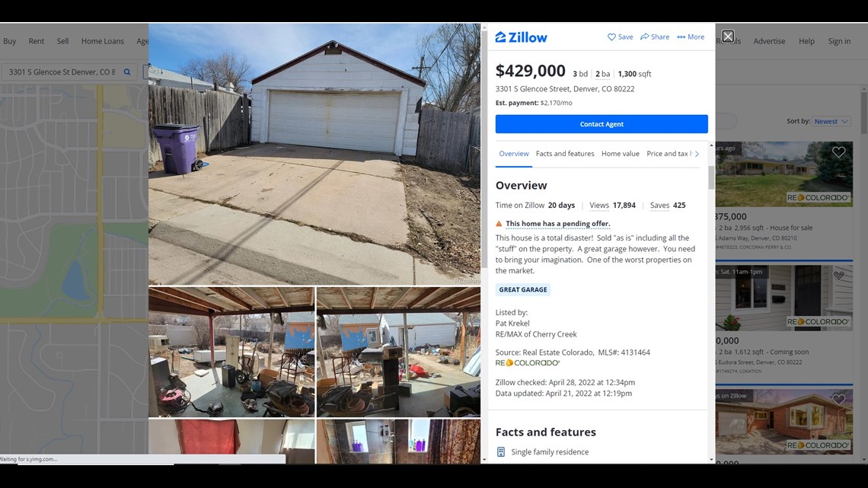Click the Share arrow icon
The width and height of the screenshot is (868, 488).
tap(644, 37)
